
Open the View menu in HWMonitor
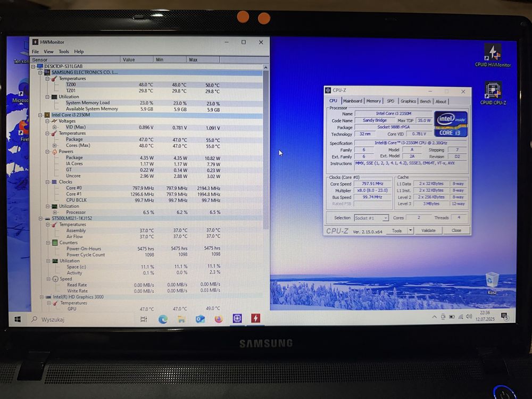pyautogui.click(x=48, y=52)
